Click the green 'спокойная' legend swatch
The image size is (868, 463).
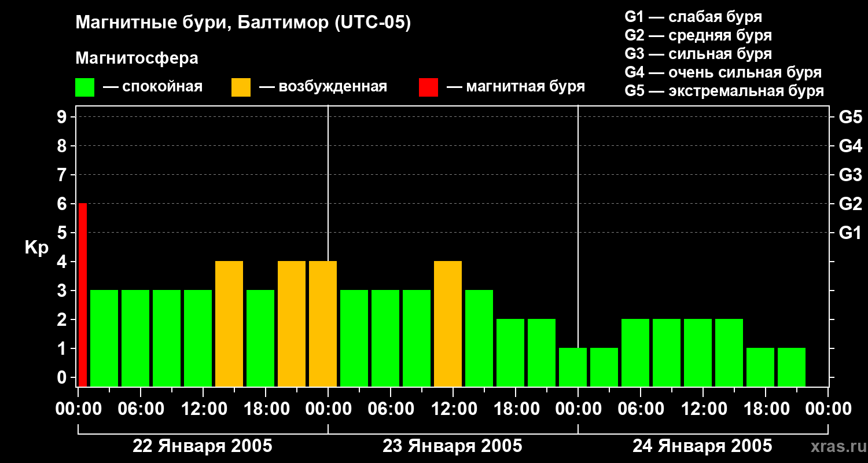pos(84,87)
